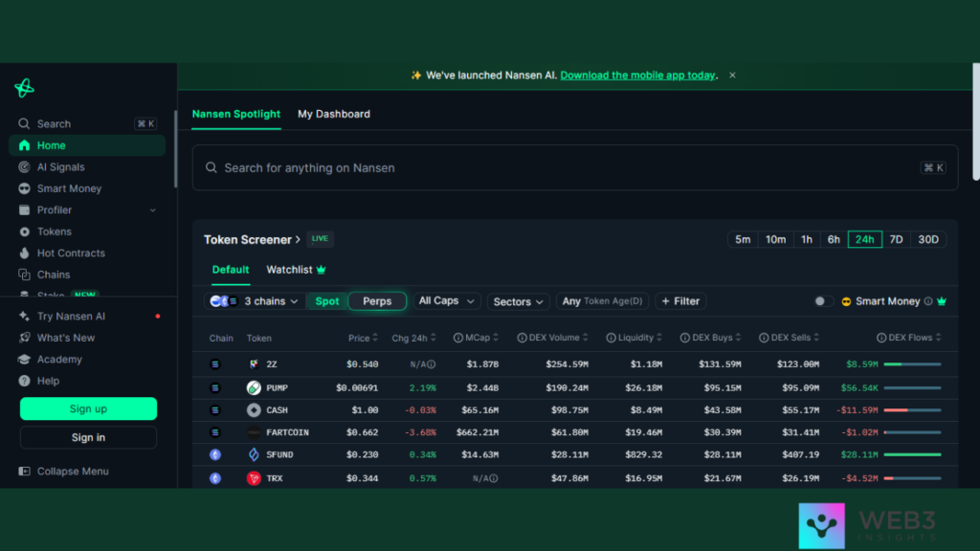Open Academy graduation cap icon

(25, 360)
